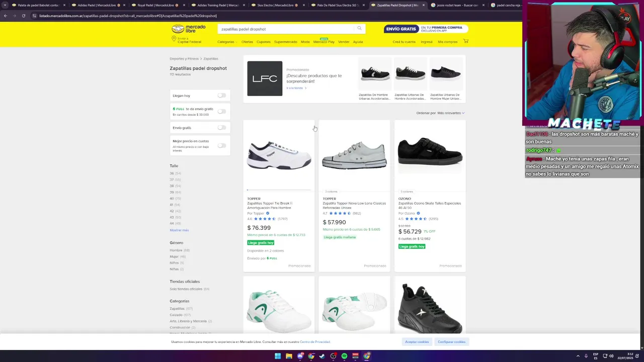Open the Centro de Privacidad link

[x=315, y=342]
